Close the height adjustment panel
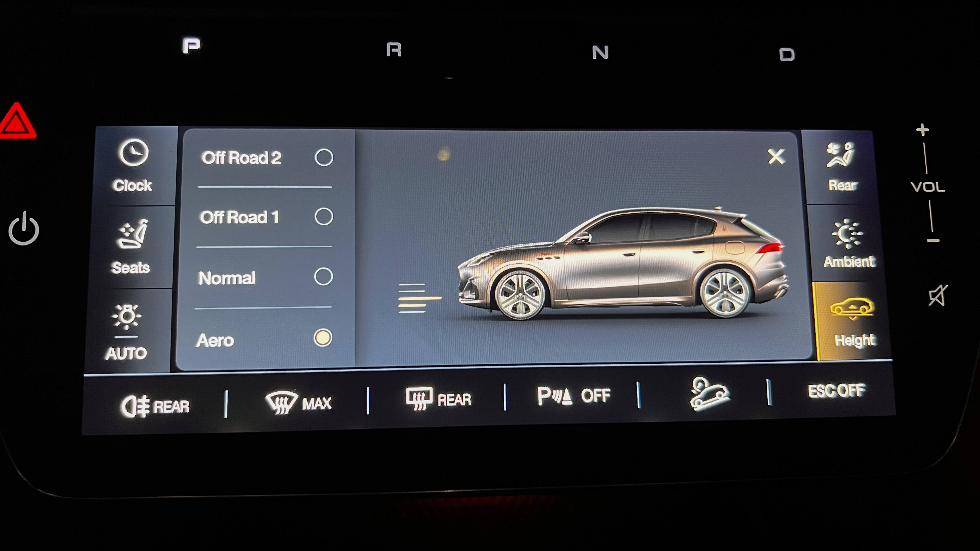 775,156
